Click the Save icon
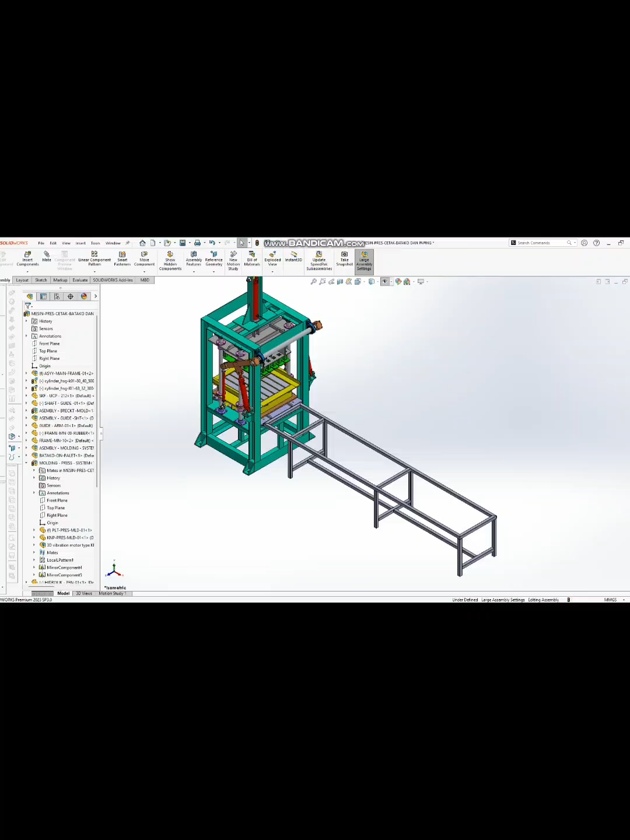This screenshot has width=630, height=840. pos(183,243)
